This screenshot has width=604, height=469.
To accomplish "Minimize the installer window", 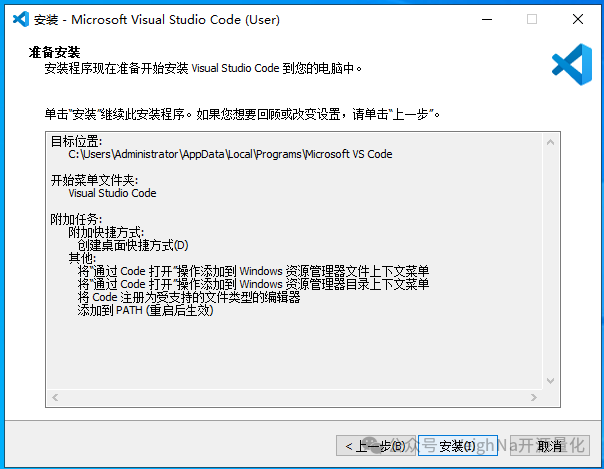I will [485, 19].
